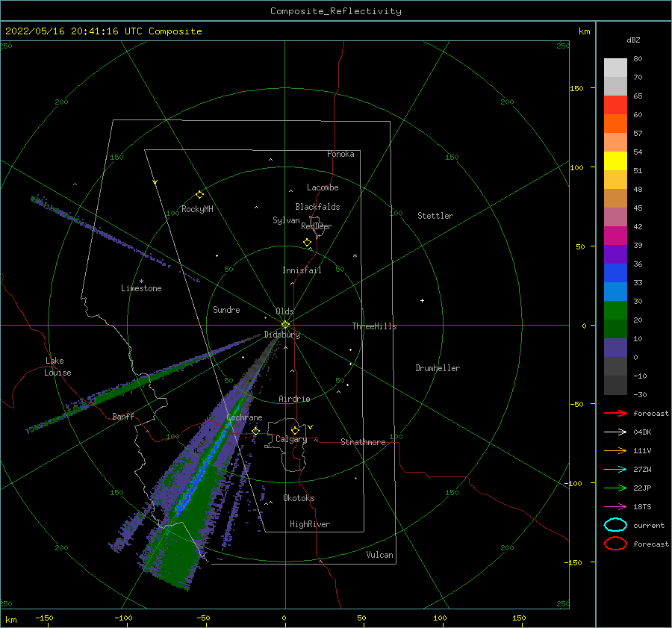Image resolution: width=672 pixels, height=628 pixels.
Task: Click the Vulcan town label
Action: tap(380, 555)
